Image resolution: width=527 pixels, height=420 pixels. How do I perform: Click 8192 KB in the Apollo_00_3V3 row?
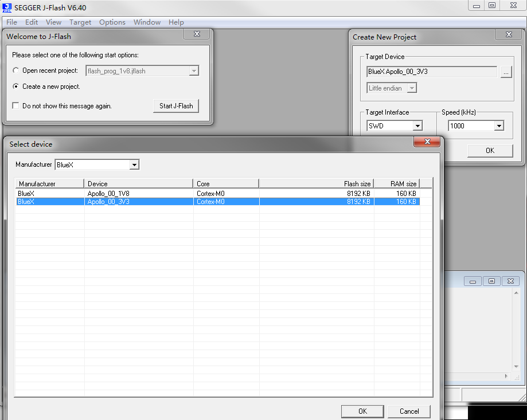pyautogui.click(x=358, y=202)
